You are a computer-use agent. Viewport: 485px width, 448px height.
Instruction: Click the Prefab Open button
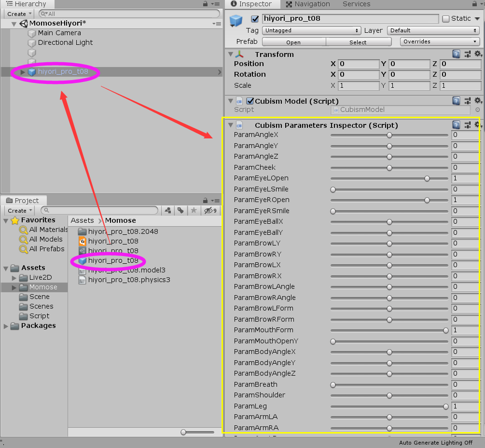[x=293, y=42]
